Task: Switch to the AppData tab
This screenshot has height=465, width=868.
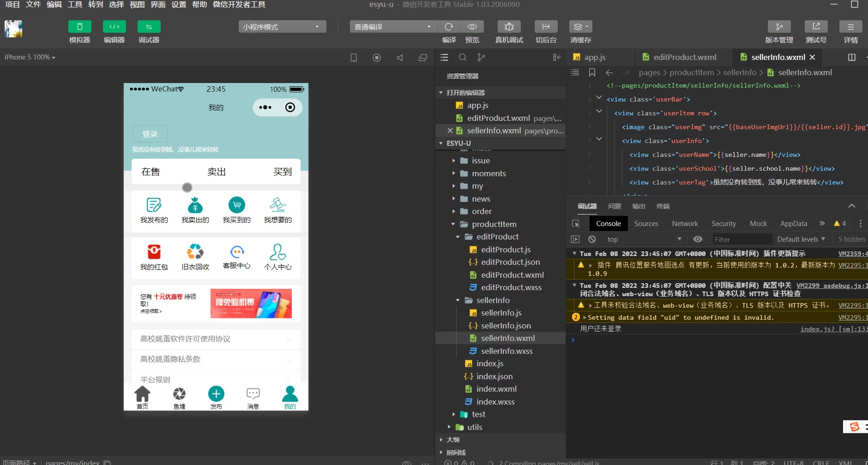Action: [x=794, y=223]
